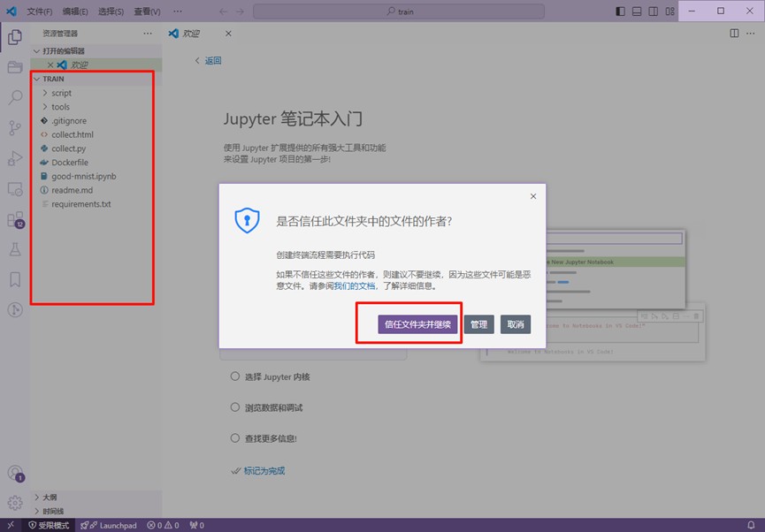Open Source Control view in activity bar
Viewport: 765px width, 532px height.
[15, 128]
